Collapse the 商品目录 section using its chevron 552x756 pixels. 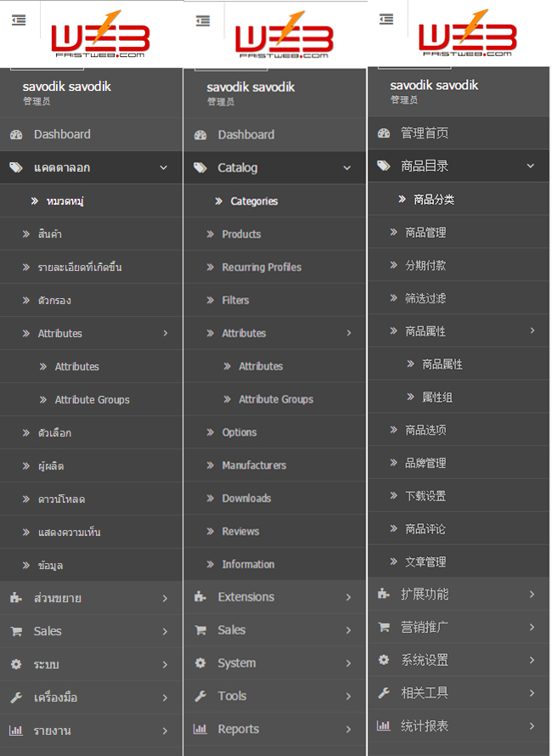pos(532,166)
